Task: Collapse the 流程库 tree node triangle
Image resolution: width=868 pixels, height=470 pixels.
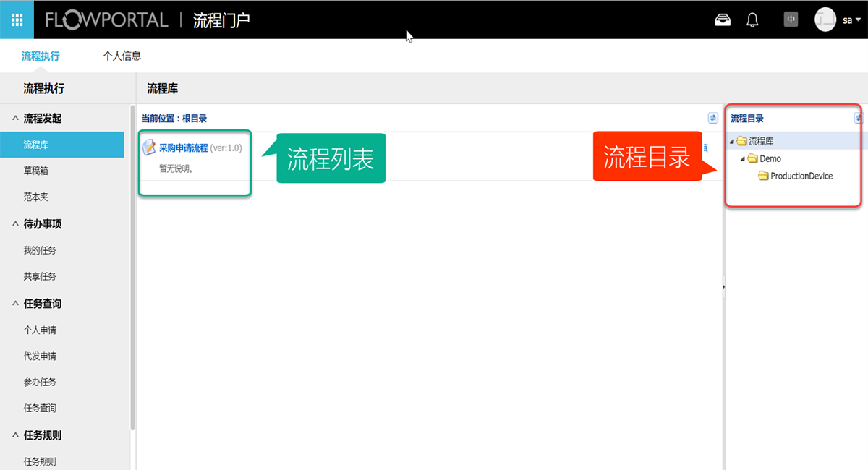Action: (732, 141)
